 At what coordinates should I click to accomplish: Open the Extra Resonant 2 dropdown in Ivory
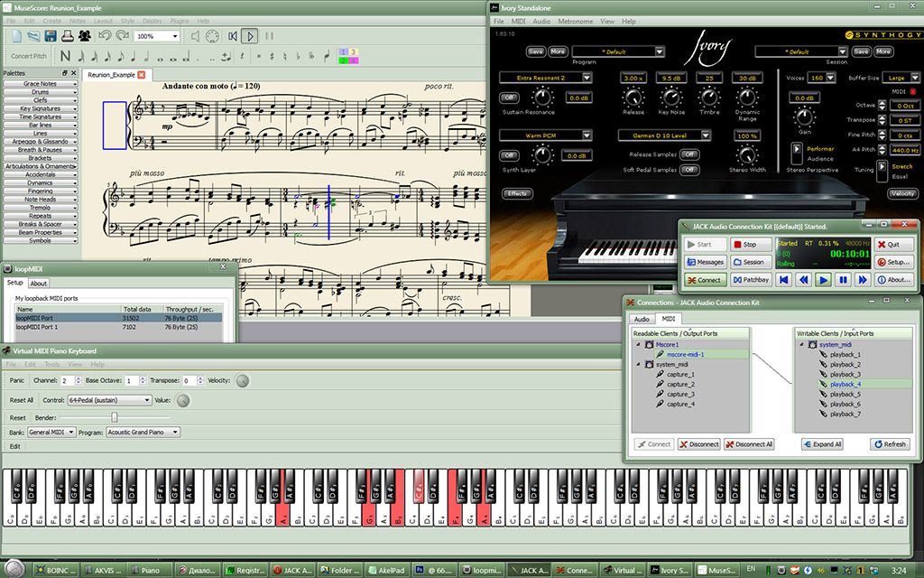545,78
